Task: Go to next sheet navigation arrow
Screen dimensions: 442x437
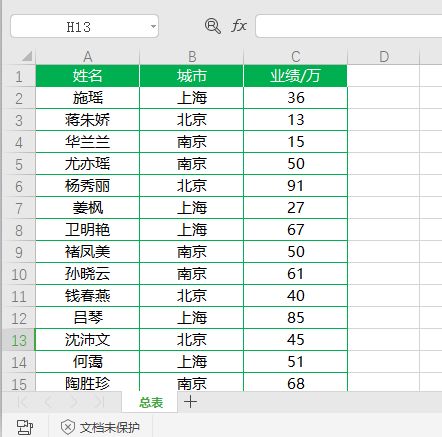Action: (x=74, y=402)
